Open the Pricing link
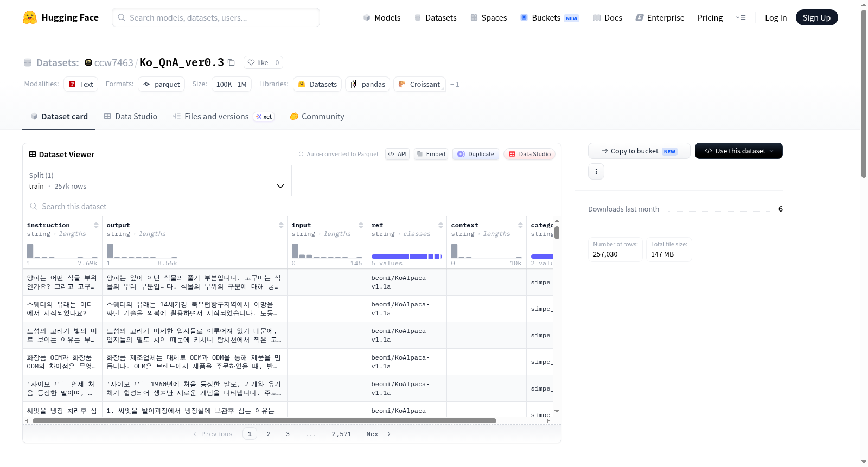 (710, 17)
